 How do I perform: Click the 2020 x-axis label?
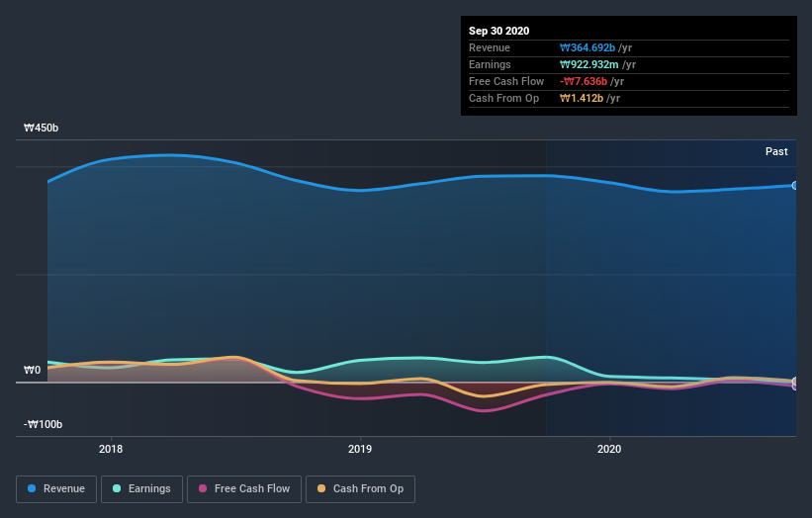pos(609,449)
